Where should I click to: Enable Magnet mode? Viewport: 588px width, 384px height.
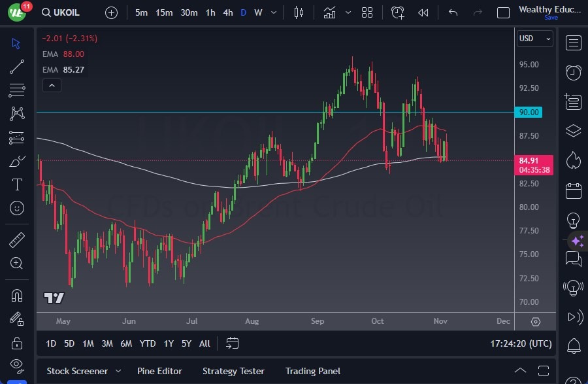tap(16, 295)
